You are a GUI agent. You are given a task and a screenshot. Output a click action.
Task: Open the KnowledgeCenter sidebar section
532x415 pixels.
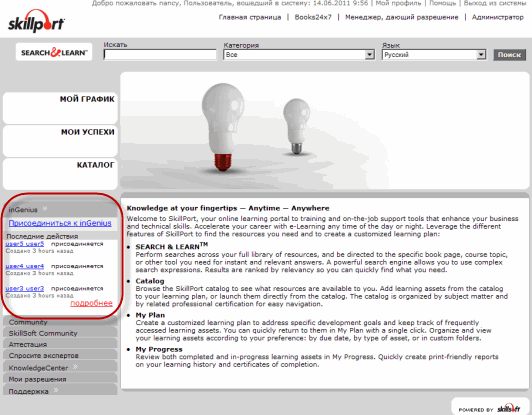pyautogui.click(x=60, y=367)
